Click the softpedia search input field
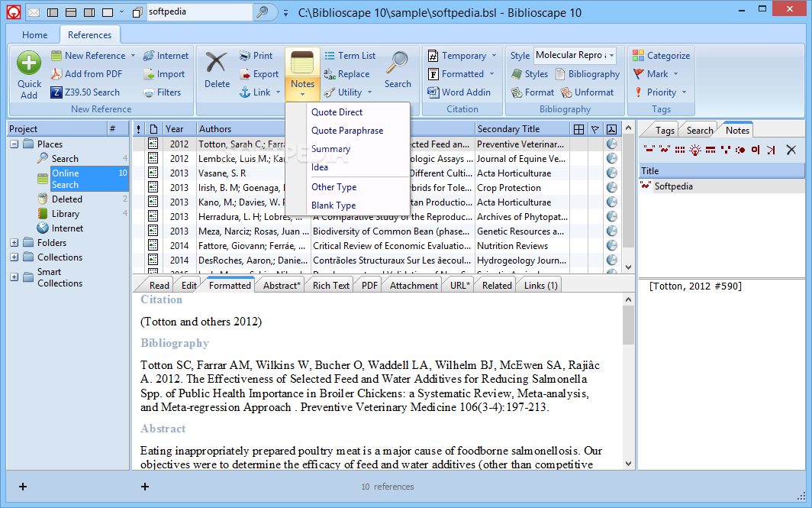Image resolution: width=812 pixels, height=508 pixels. tap(199, 11)
